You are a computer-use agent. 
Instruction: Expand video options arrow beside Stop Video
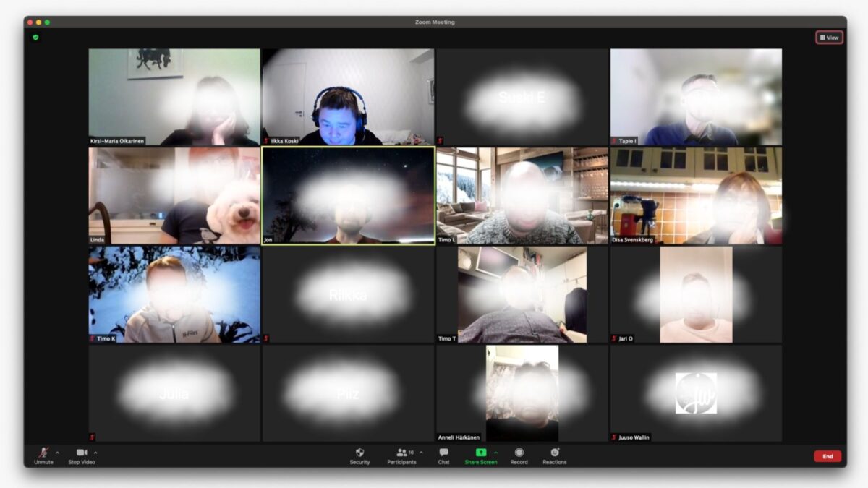coord(95,453)
